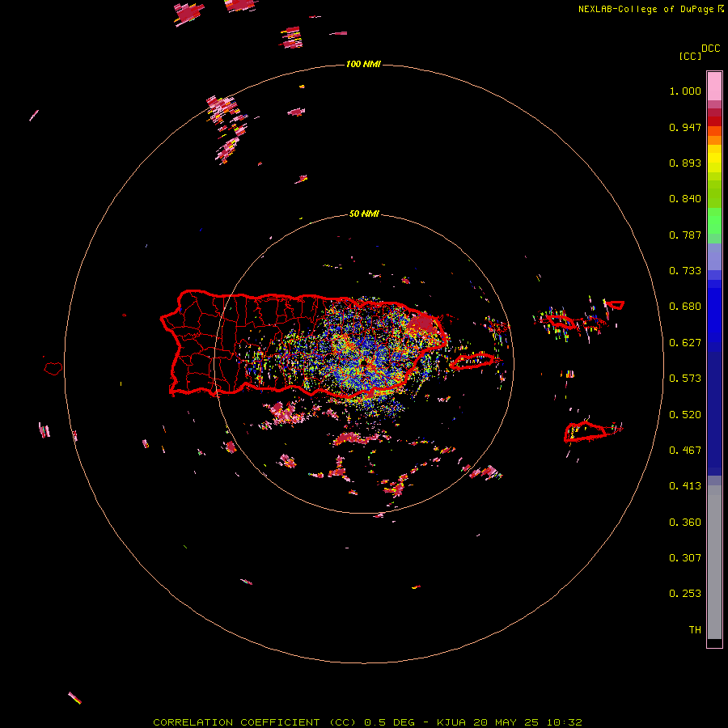The height and width of the screenshot is (728, 728).
Task: Pick the red band in the colorbar
Action: (x=714, y=121)
